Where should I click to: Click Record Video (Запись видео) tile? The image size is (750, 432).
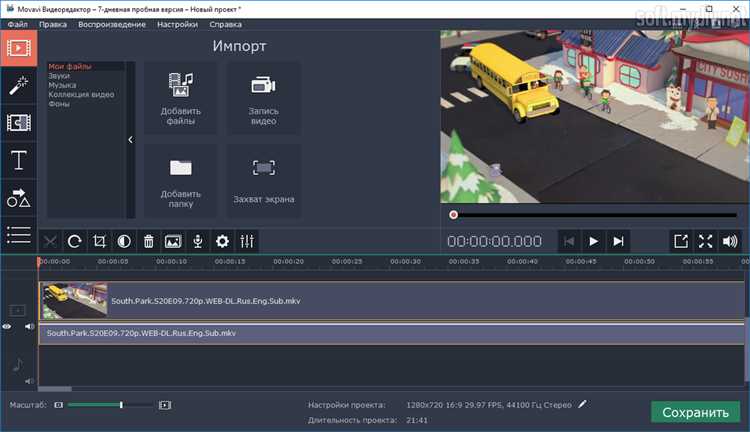[264, 98]
